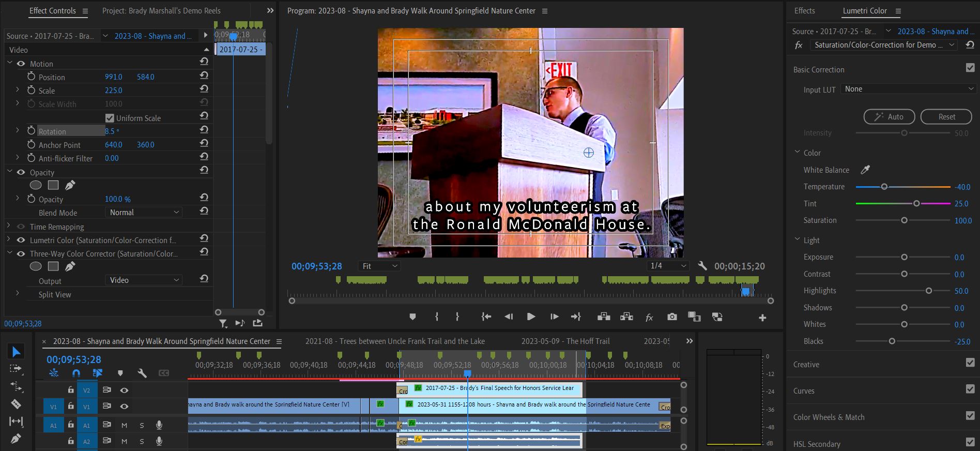Go to In point

486,317
